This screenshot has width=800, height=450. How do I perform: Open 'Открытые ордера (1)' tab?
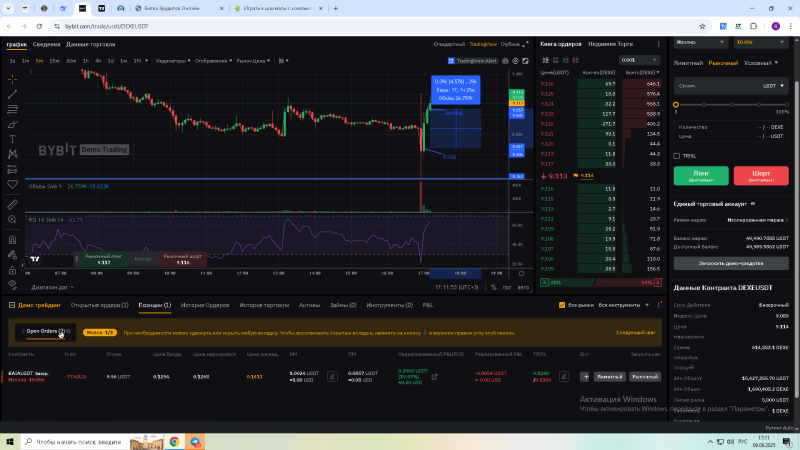99,305
